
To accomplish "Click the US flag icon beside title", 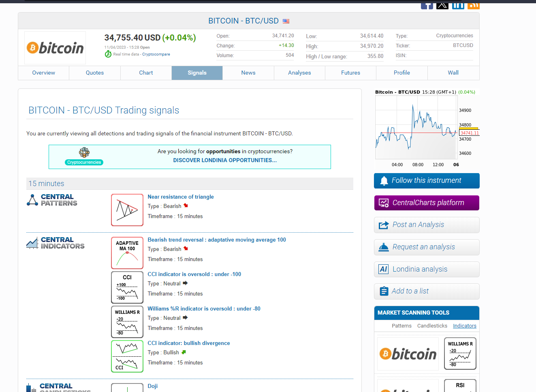I will point(286,21).
